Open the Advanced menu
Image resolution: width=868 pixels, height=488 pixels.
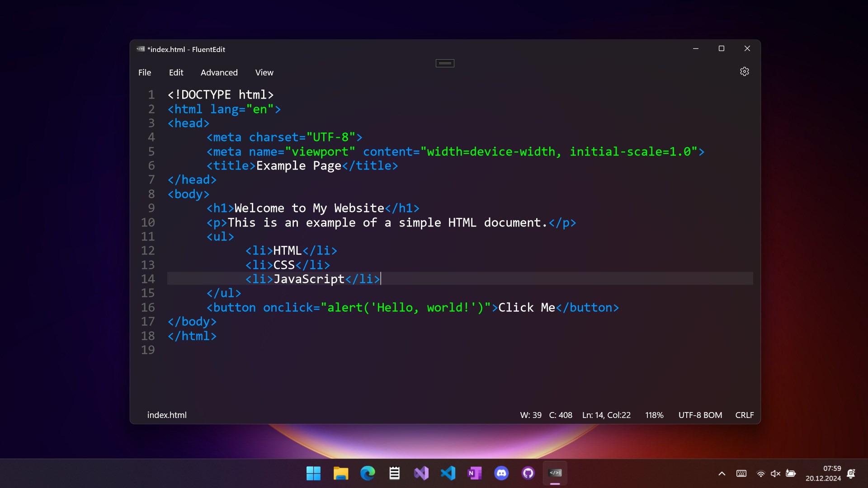tap(219, 73)
